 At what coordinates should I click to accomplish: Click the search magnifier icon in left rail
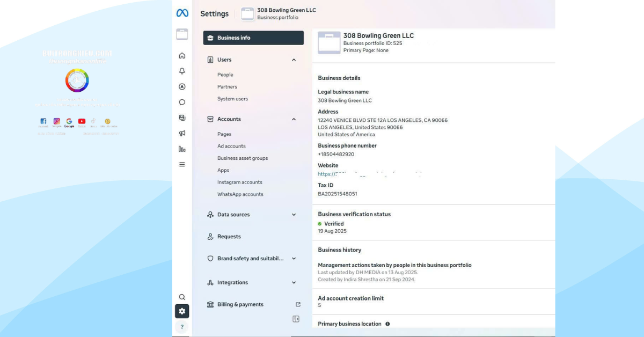pyautogui.click(x=182, y=297)
